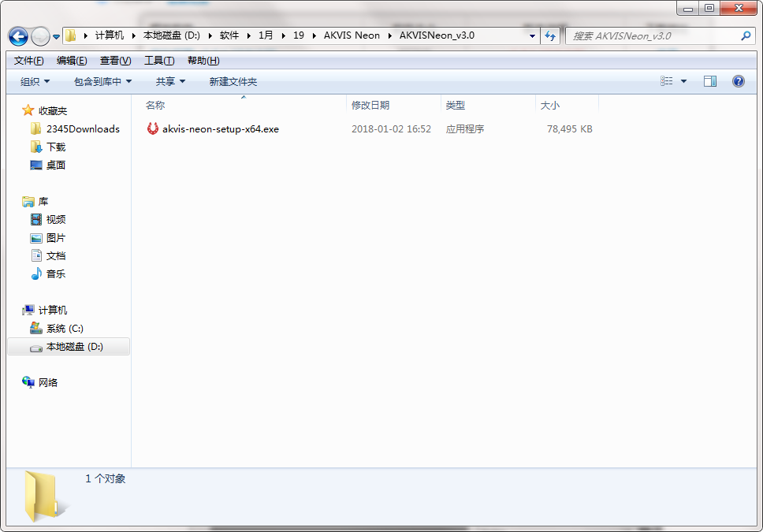The width and height of the screenshot is (763, 532).
Task: Open the 2345Downloads favorite folder
Action: pyautogui.click(x=83, y=129)
